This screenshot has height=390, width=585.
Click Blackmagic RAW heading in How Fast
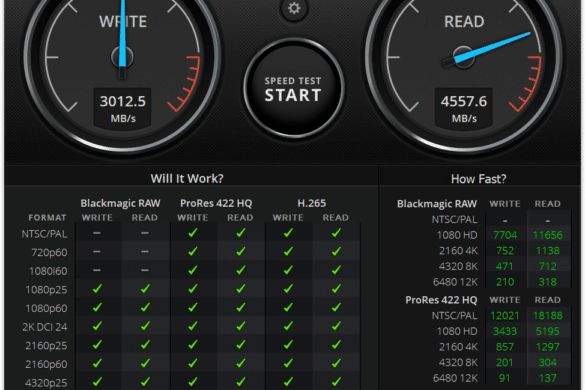pos(437,204)
